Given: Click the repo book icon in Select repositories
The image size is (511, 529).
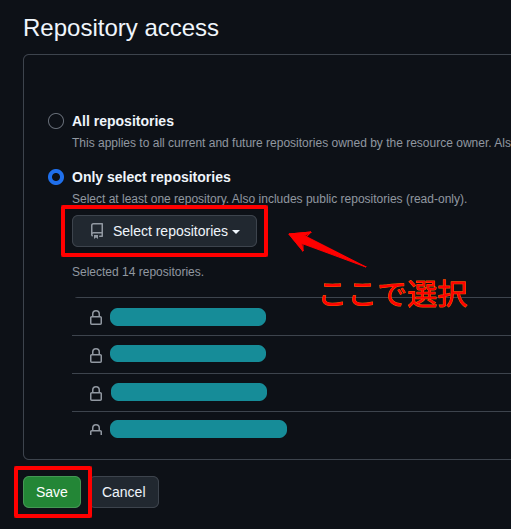Looking at the screenshot, I should point(97,231).
